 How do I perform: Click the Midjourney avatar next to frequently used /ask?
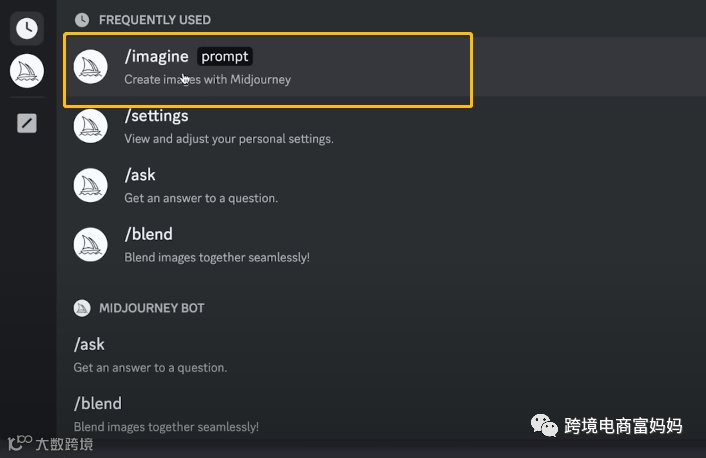pos(91,185)
